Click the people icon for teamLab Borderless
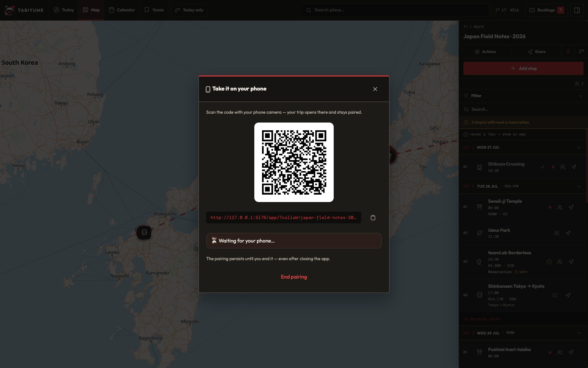 560,262
